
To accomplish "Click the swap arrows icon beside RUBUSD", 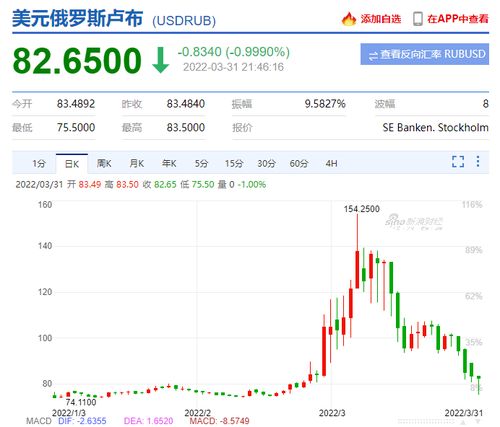I will click(373, 55).
